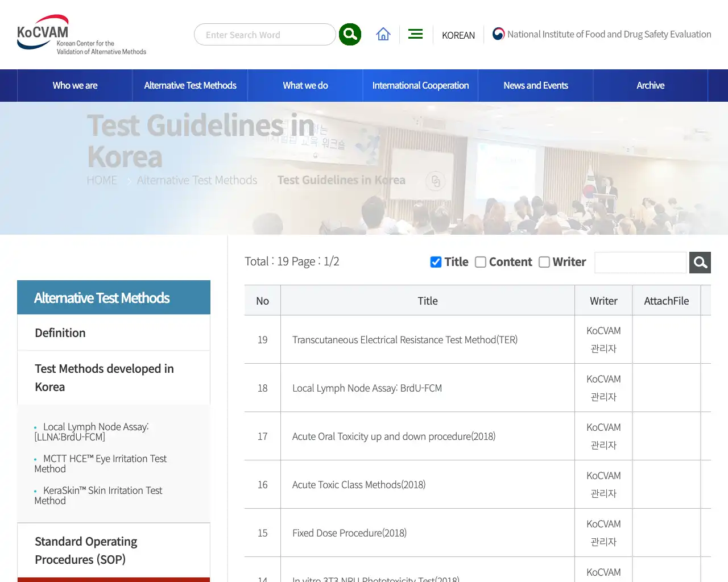728x582 pixels.
Task: Open Fixed Dose Procedure(2018)
Action: (349, 533)
